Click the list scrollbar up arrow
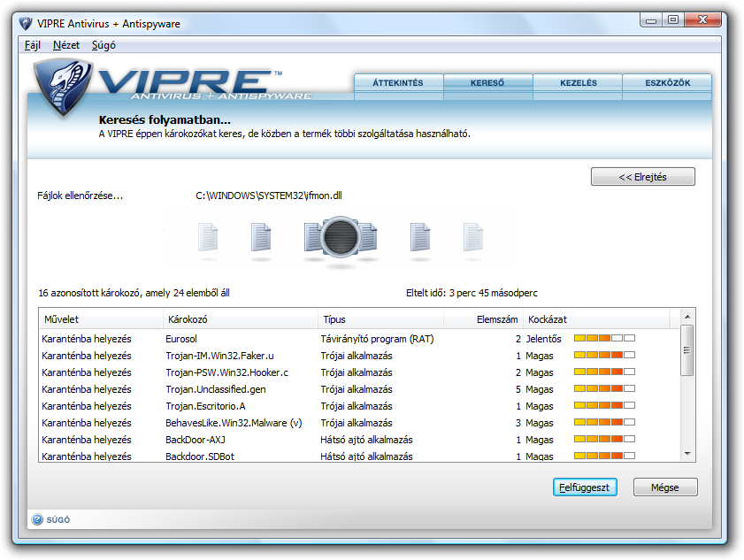The width and height of the screenshot is (744, 560). [687, 317]
